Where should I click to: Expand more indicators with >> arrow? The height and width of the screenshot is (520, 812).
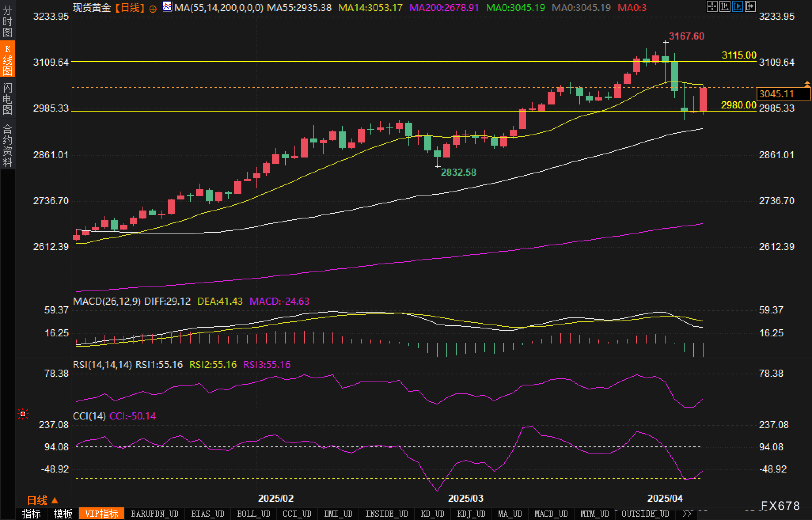pyautogui.click(x=687, y=514)
